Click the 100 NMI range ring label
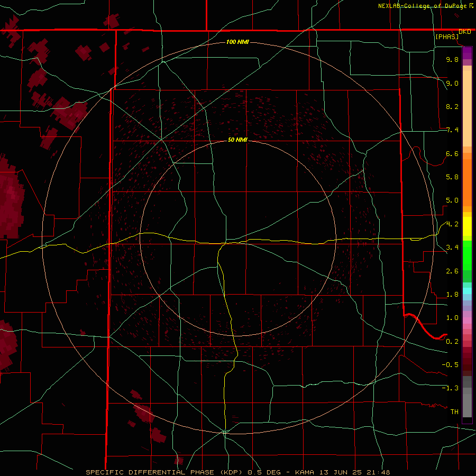Viewport: 476px width, 476px height. [237, 42]
